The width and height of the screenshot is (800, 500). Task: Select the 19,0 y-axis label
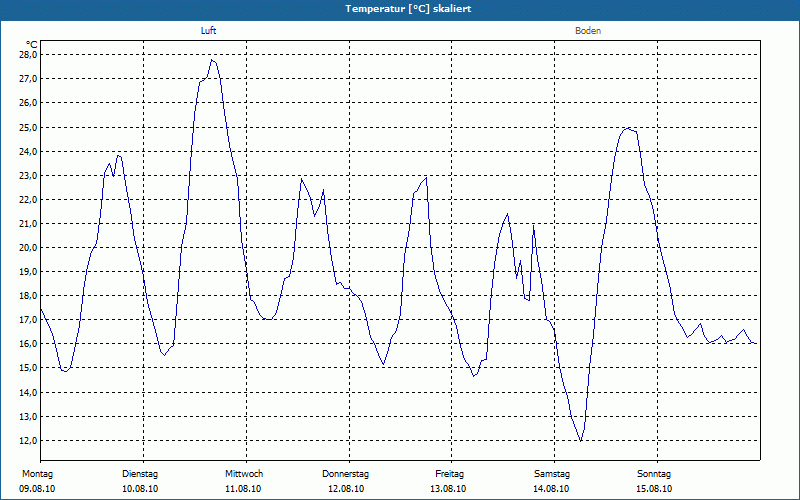[x=29, y=271]
